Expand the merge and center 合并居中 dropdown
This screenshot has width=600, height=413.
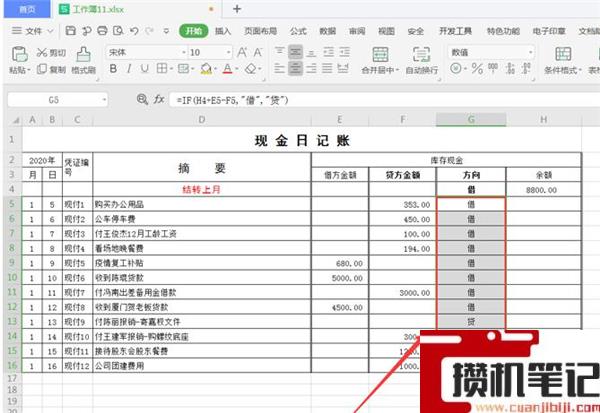(x=397, y=70)
